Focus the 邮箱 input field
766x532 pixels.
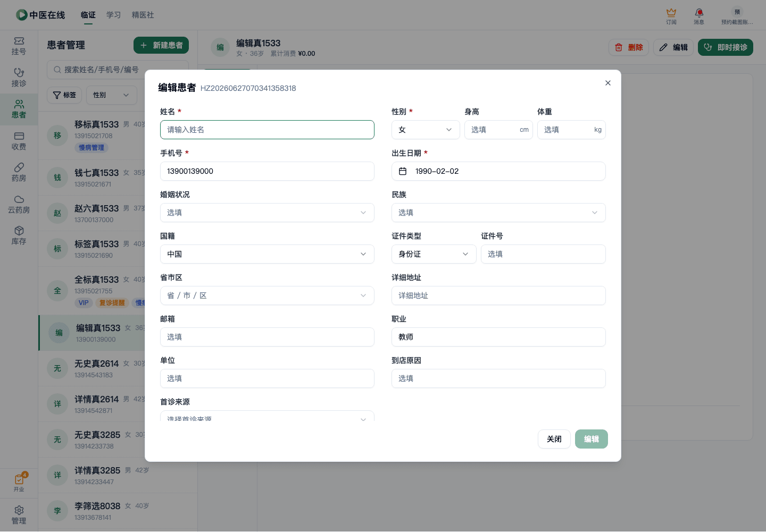coord(267,337)
